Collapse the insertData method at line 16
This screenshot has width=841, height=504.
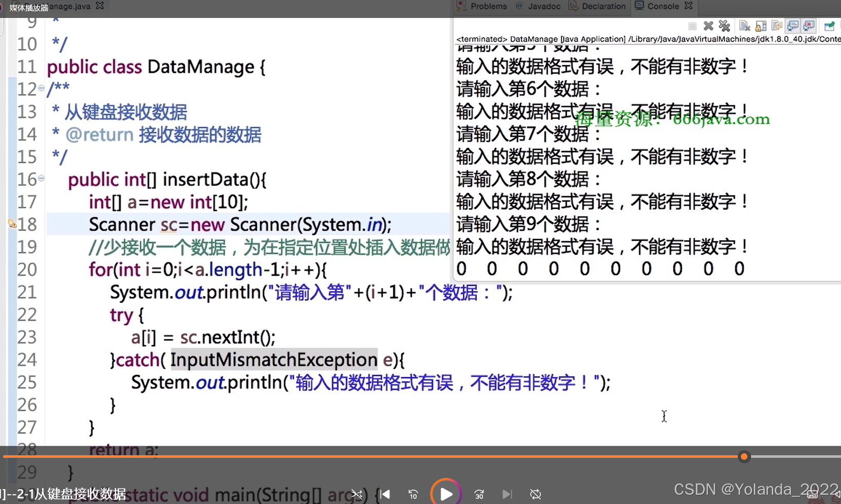point(41,178)
